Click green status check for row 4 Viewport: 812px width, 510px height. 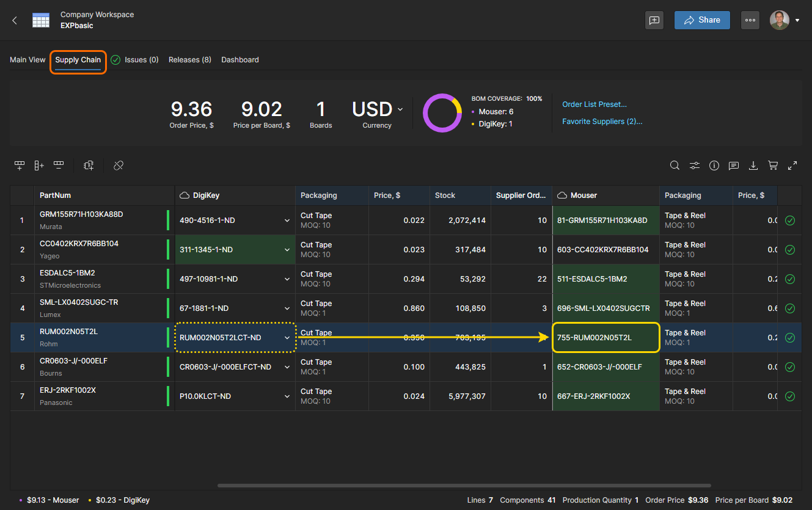click(789, 308)
